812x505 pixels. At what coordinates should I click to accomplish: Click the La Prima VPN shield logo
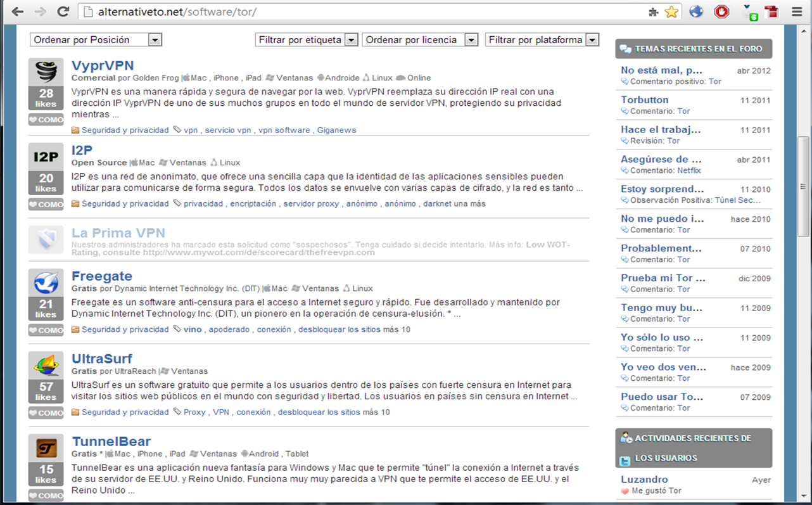click(x=46, y=240)
